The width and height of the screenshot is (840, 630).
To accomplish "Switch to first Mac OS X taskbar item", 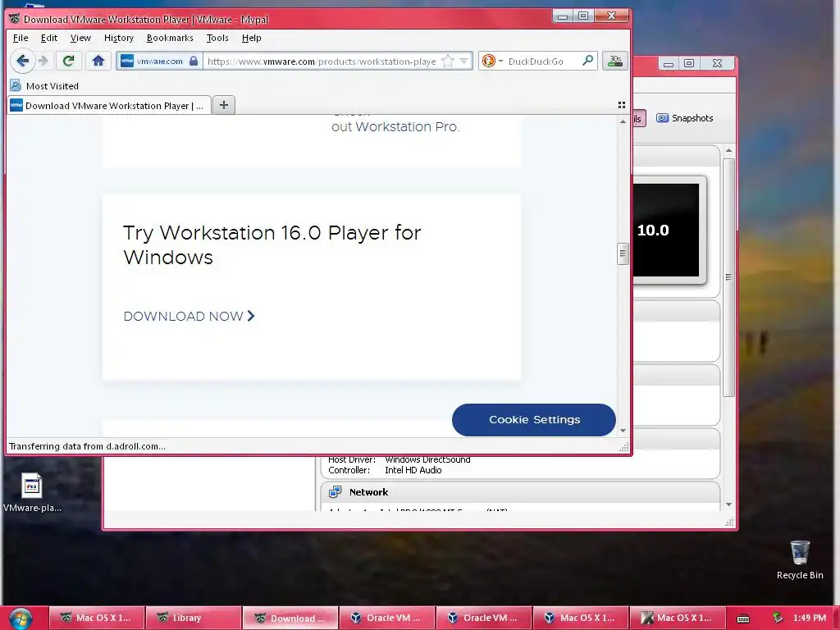I will coord(97,618).
